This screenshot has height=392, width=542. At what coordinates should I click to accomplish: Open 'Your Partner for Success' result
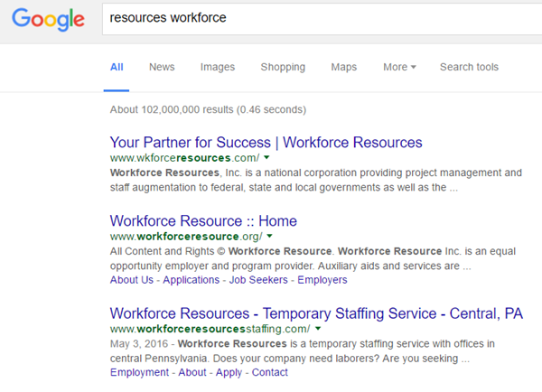(x=266, y=142)
